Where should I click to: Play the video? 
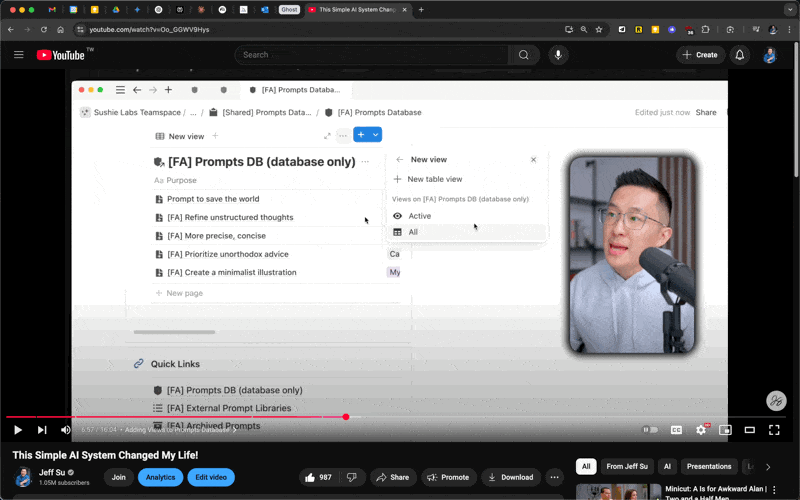17,430
